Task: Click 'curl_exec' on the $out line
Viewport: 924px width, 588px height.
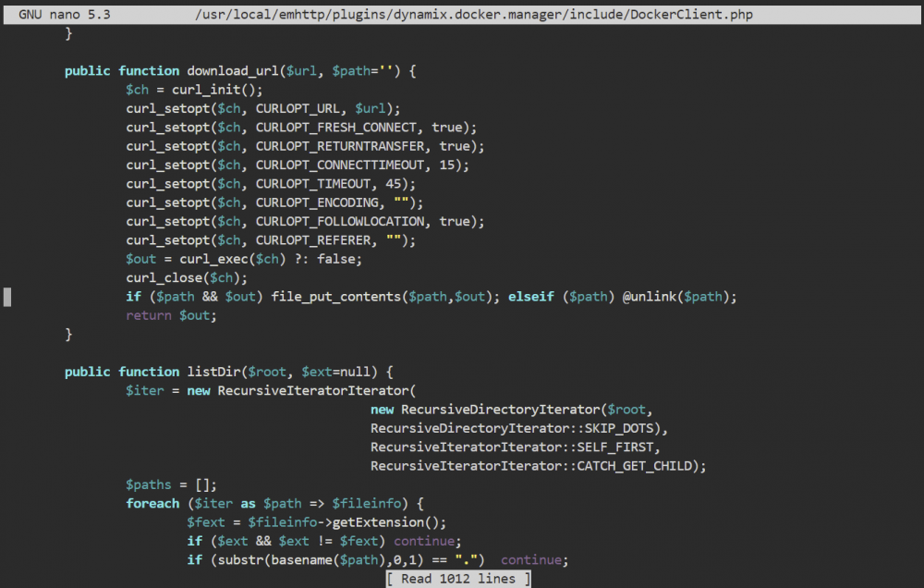Action: coord(213,259)
